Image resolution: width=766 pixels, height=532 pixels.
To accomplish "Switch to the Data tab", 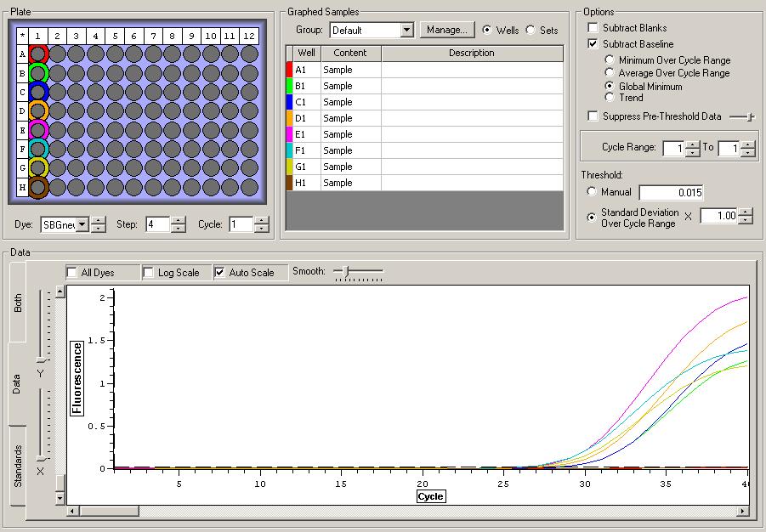I will click(x=17, y=384).
